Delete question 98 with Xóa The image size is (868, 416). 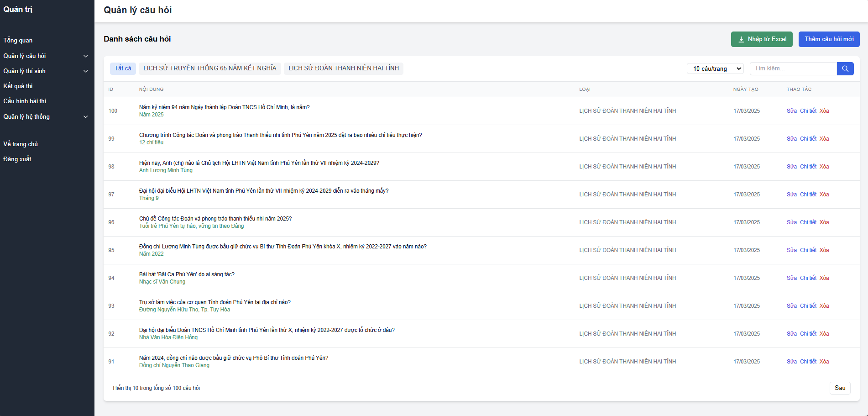[x=824, y=167]
